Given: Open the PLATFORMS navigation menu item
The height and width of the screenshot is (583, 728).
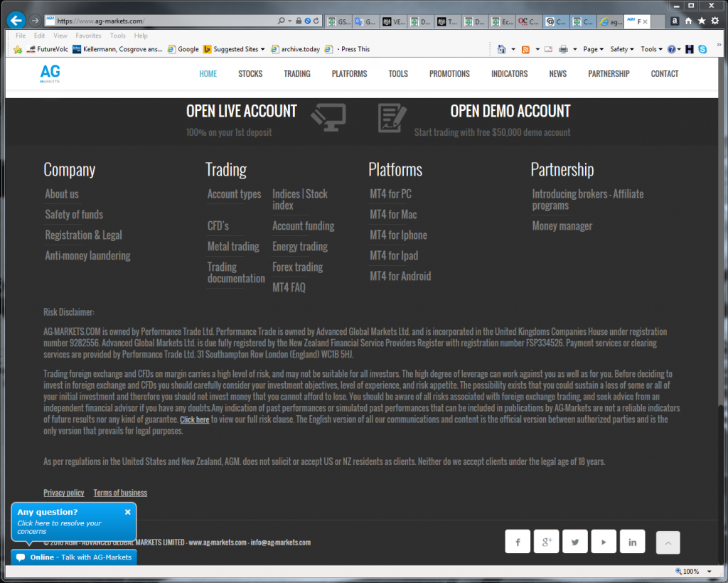Looking at the screenshot, I should pyautogui.click(x=349, y=74).
